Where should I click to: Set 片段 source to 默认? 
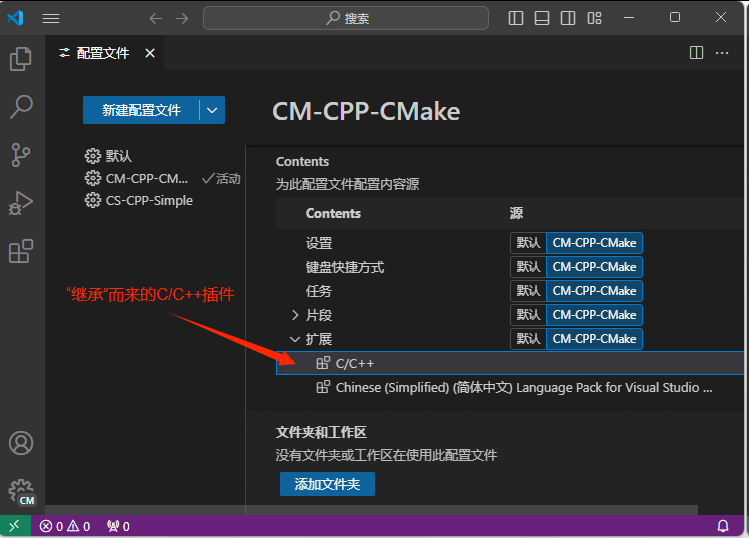click(x=528, y=315)
